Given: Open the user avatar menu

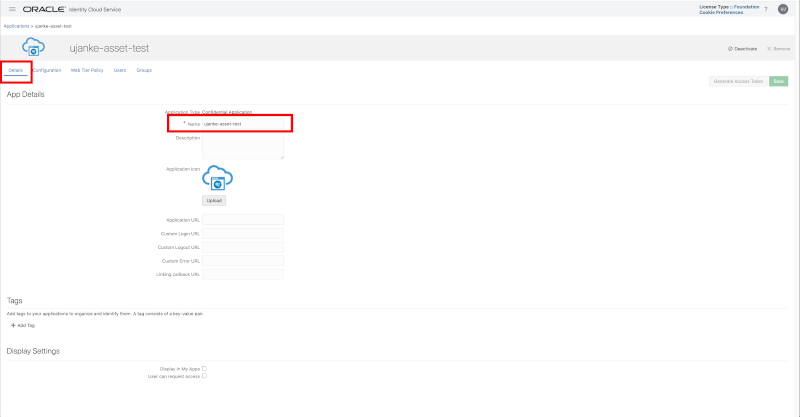Looking at the screenshot, I should click(x=783, y=9).
